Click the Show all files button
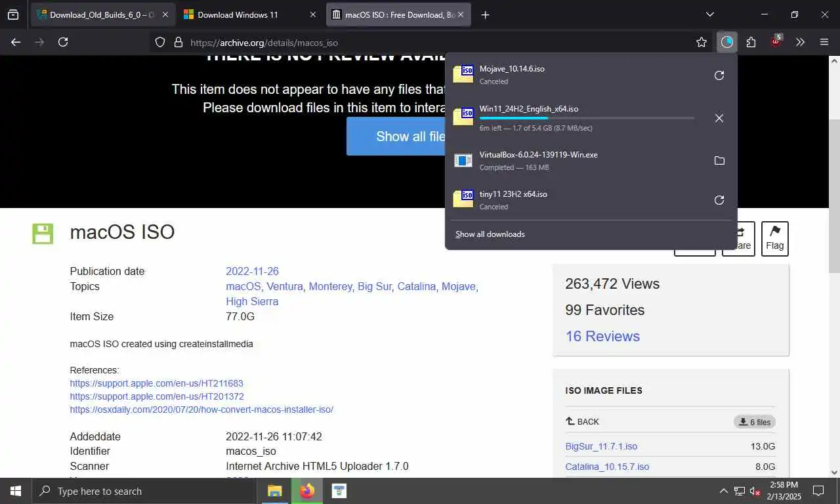Screen dimensions: 840x504 pos(396,136)
